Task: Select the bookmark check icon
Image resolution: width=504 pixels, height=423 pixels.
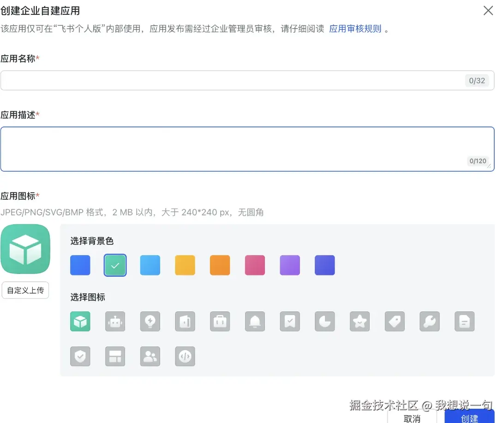Action: [290, 321]
